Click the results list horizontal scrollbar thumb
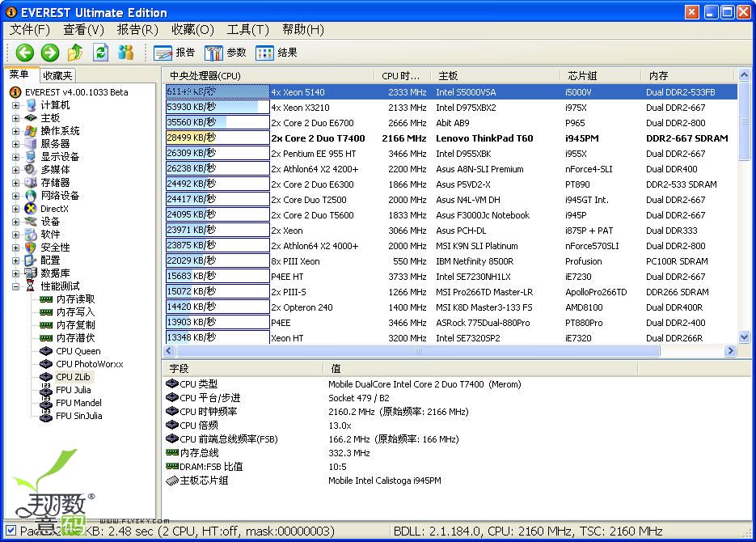Image resolution: width=756 pixels, height=542 pixels. pyautogui.click(x=417, y=350)
